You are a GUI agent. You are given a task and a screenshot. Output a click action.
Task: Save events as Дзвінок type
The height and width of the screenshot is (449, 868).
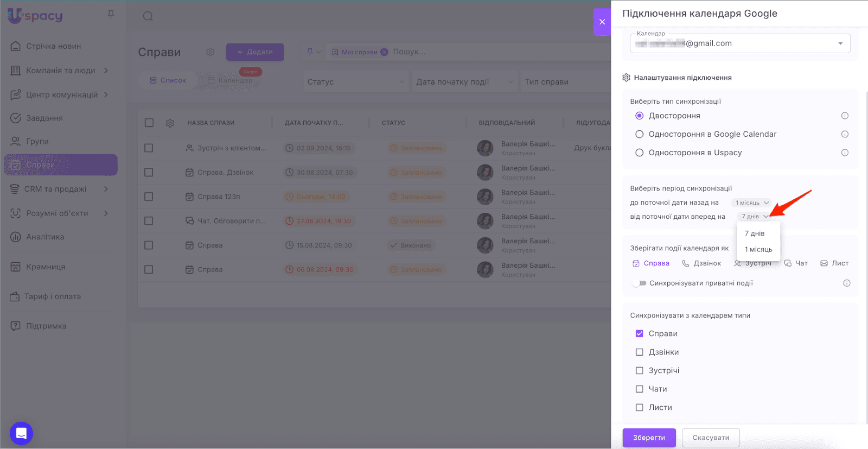click(x=701, y=263)
